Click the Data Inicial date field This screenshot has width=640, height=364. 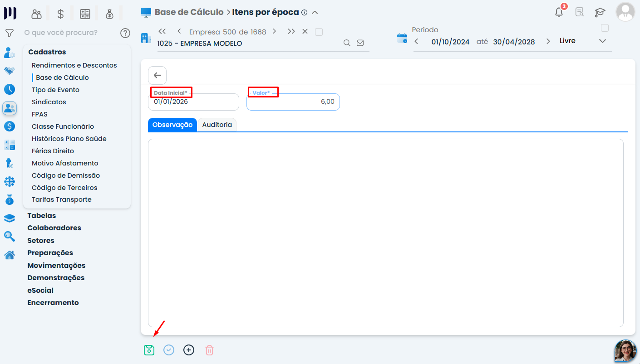pyautogui.click(x=193, y=102)
